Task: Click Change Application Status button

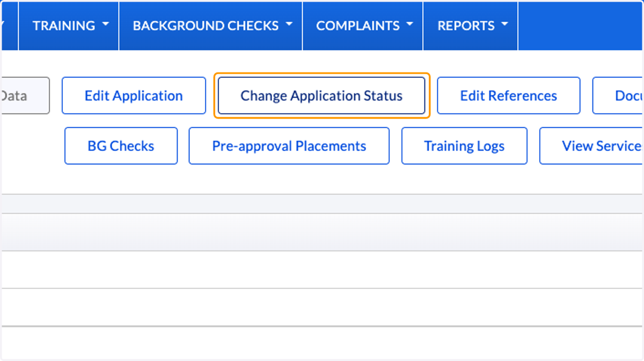Action: point(321,96)
